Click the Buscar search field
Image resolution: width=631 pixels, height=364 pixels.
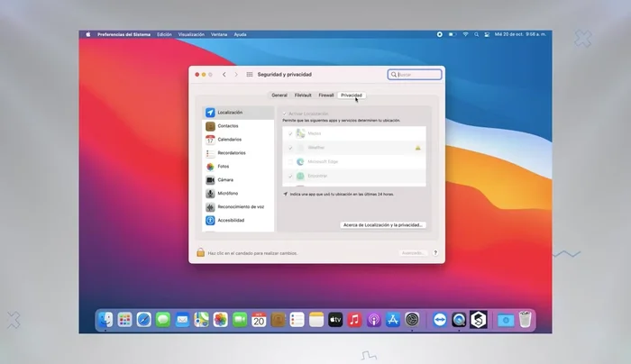click(x=418, y=74)
